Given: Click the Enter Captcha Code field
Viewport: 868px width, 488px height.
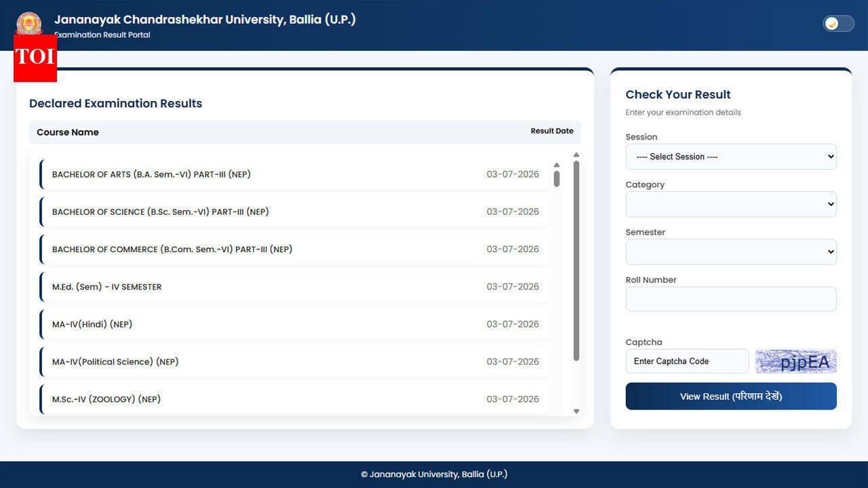Looking at the screenshot, I should [x=687, y=361].
